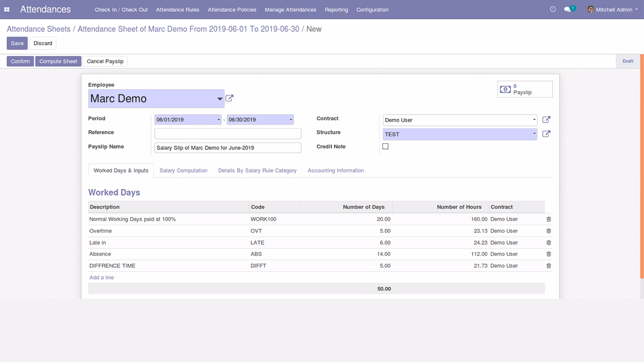Image resolution: width=644 pixels, height=362 pixels.
Task: Open the Payslip stat button
Action: (x=525, y=89)
